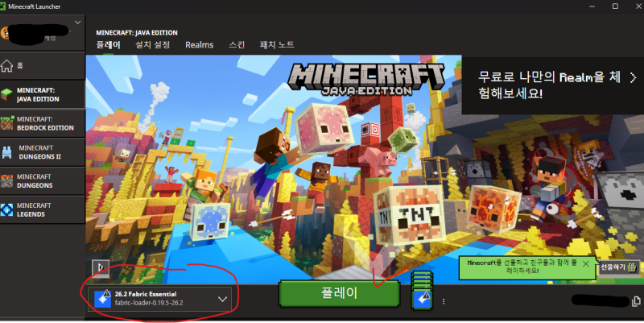Click the account avatar icon
Screen dimensions: 644x323
click(5, 33)
